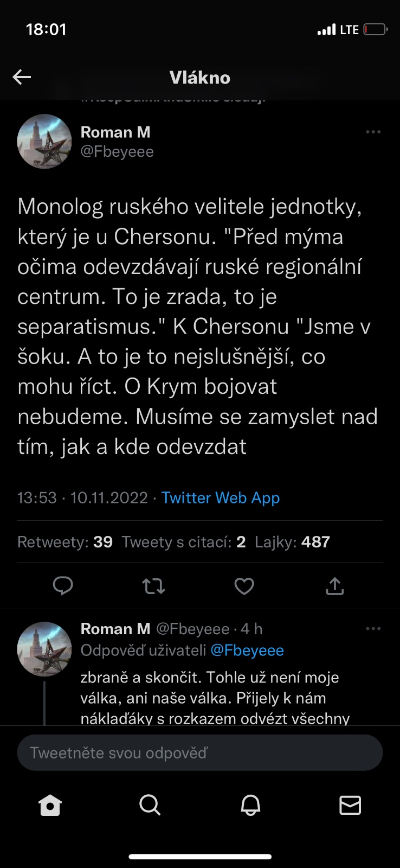View the 487 likes list

pos(292,542)
